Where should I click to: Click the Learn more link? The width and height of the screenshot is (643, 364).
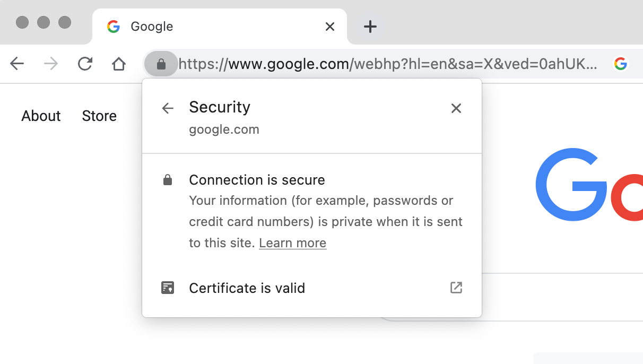pyautogui.click(x=292, y=242)
